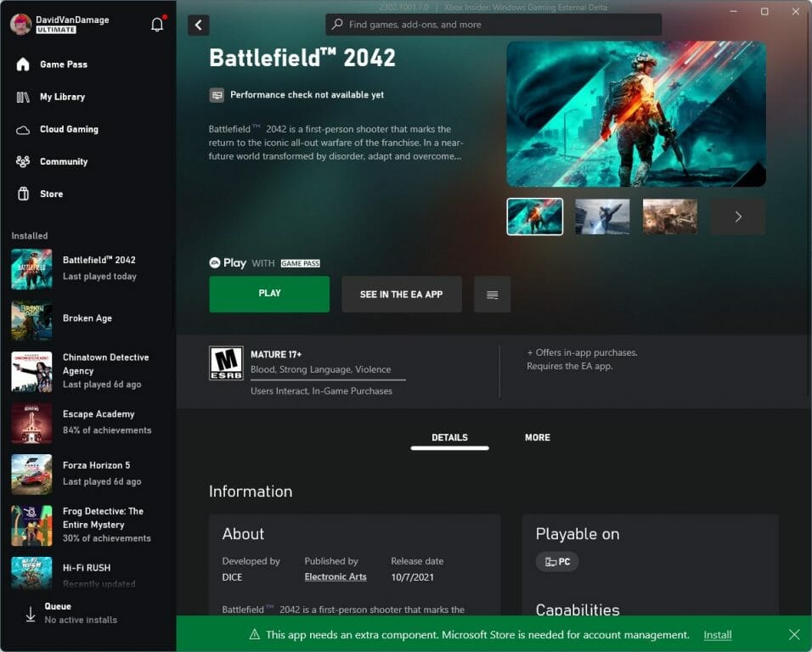Image resolution: width=812 pixels, height=652 pixels.
Task: Navigate back with the back arrow
Action: coord(198,25)
